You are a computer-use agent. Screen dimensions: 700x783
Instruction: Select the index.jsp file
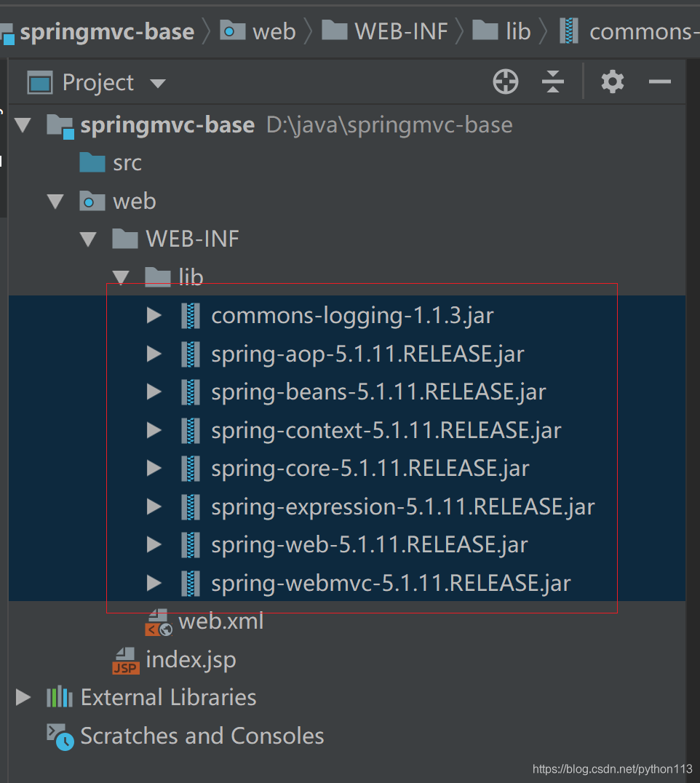(191, 660)
